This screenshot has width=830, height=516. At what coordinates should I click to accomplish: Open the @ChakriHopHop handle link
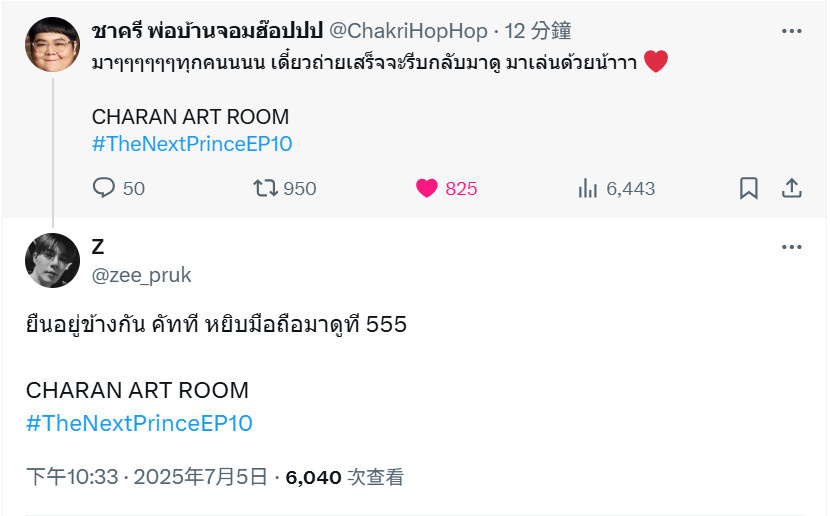pyautogui.click(x=408, y=31)
